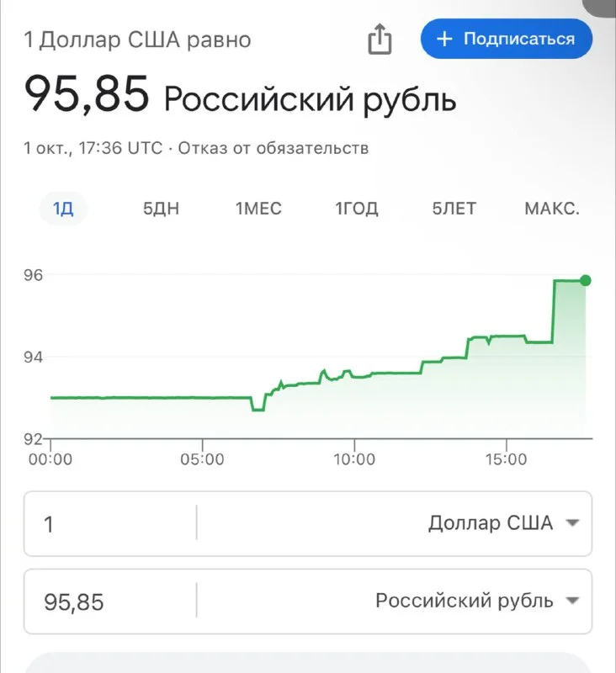This screenshot has height=673, width=616.
Task: Tap the share icon
Action: click(380, 39)
